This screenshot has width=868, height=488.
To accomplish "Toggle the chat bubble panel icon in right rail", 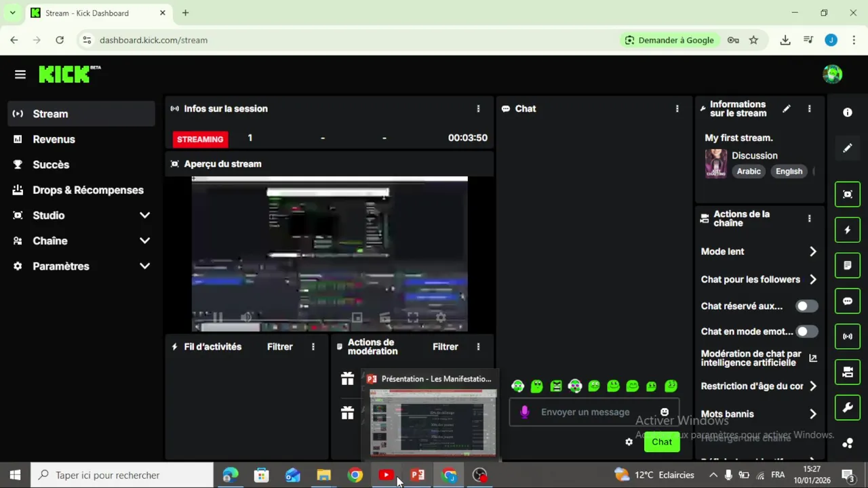I will [x=847, y=301].
